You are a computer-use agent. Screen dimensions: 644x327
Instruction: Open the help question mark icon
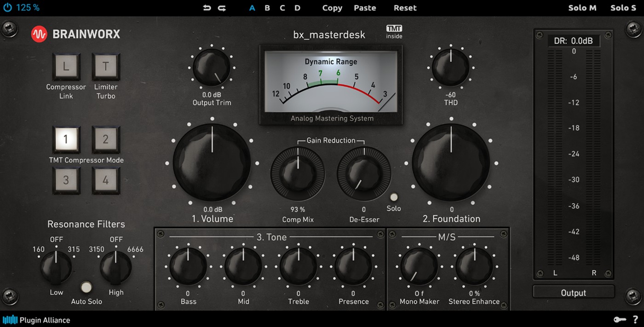[x=635, y=319]
